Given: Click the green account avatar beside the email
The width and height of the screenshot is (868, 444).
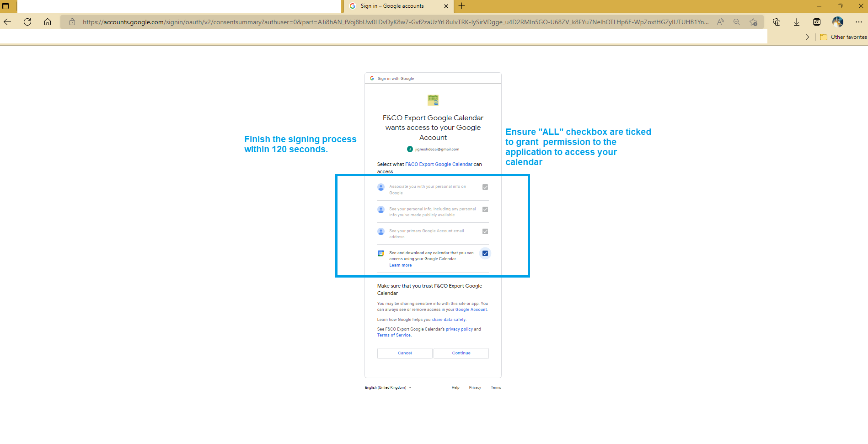Looking at the screenshot, I should click(x=410, y=149).
